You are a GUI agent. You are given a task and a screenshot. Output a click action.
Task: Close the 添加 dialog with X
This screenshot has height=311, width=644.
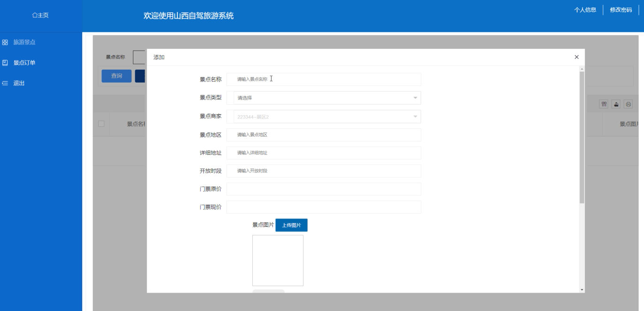tap(577, 57)
